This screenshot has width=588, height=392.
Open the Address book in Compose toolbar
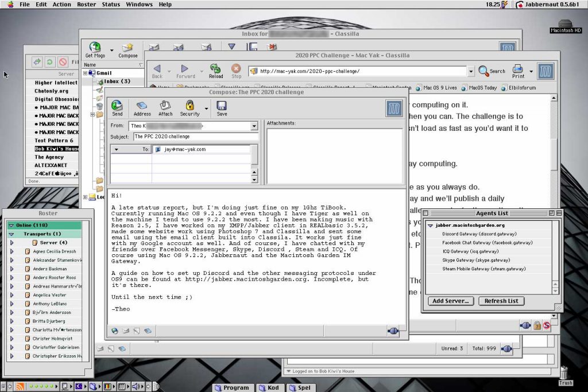142,108
